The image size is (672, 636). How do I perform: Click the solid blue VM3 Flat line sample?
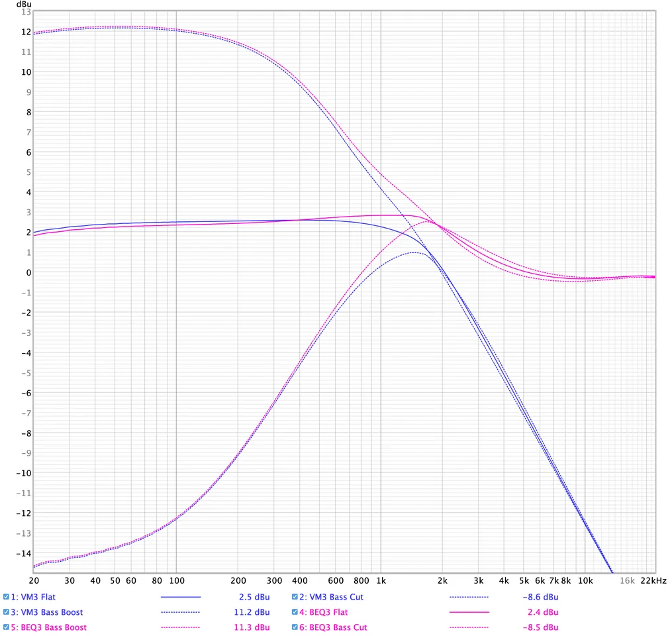181,597
